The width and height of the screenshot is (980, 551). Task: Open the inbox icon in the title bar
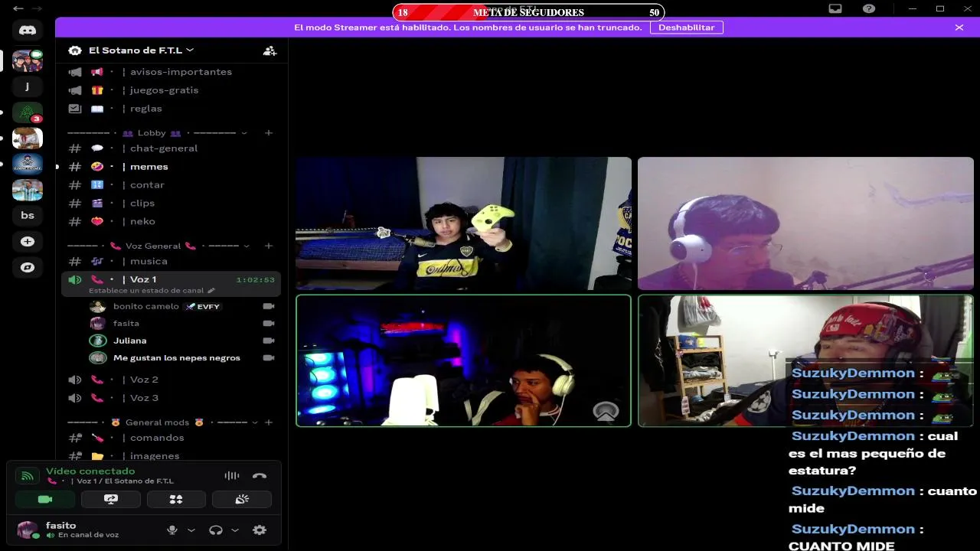tap(835, 8)
